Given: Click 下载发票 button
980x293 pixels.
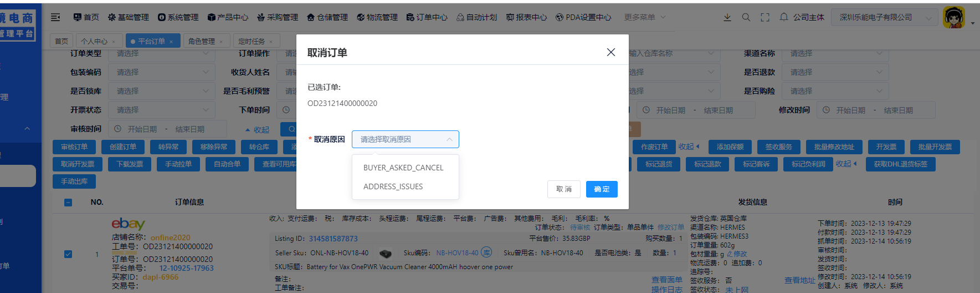Looking at the screenshot, I should [x=130, y=164].
